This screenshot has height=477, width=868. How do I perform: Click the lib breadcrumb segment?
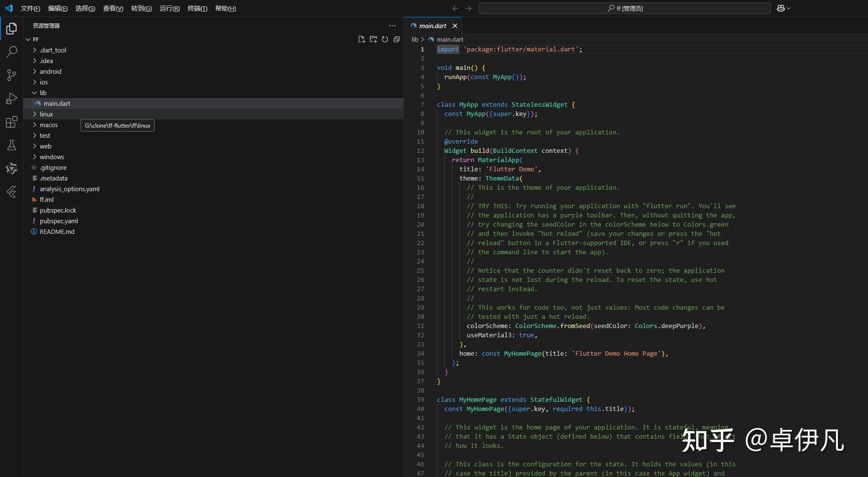415,39
